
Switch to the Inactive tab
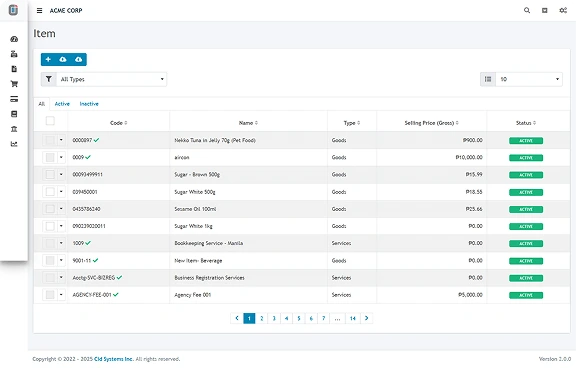(89, 104)
